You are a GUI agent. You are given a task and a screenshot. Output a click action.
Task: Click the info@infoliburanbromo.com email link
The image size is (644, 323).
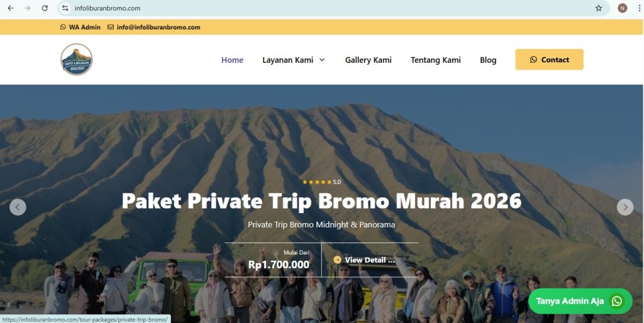click(x=153, y=27)
